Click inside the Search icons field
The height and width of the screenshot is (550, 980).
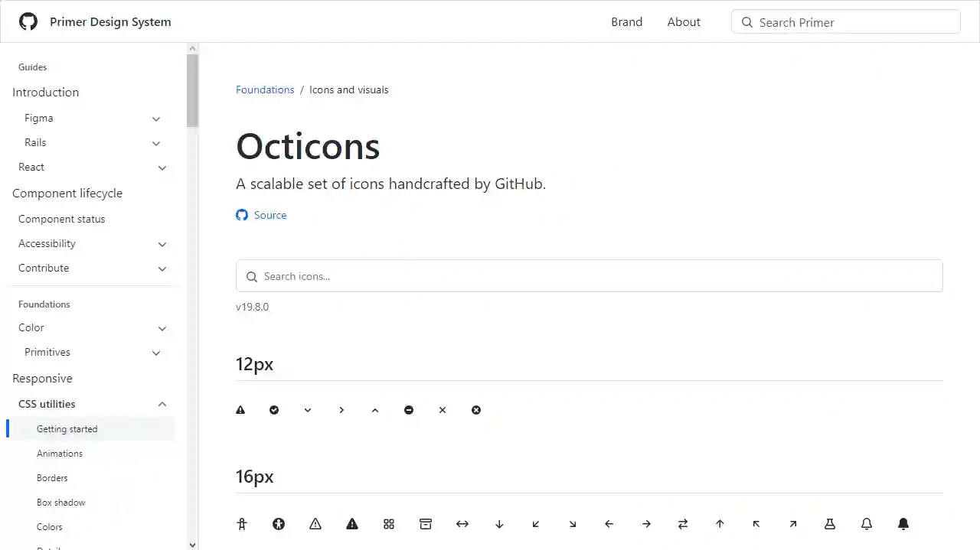tap(589, 275)
